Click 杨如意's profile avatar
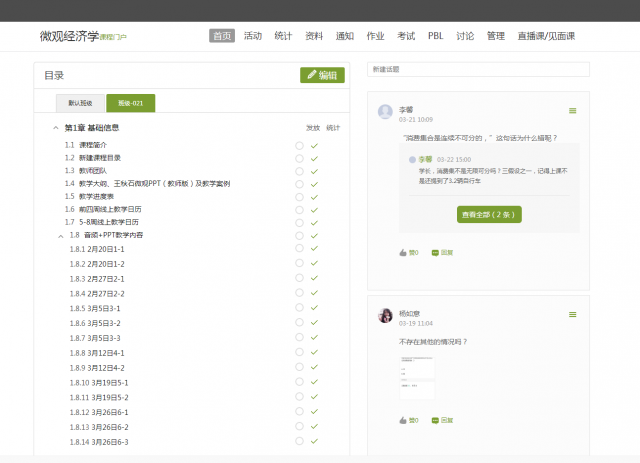The image size is (640, 463). pos(385,316)
